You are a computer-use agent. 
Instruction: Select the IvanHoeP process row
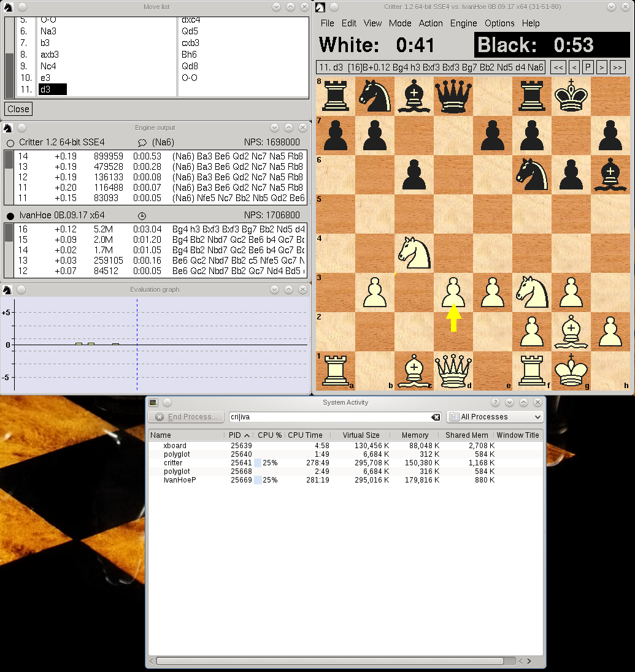point(345,480)
